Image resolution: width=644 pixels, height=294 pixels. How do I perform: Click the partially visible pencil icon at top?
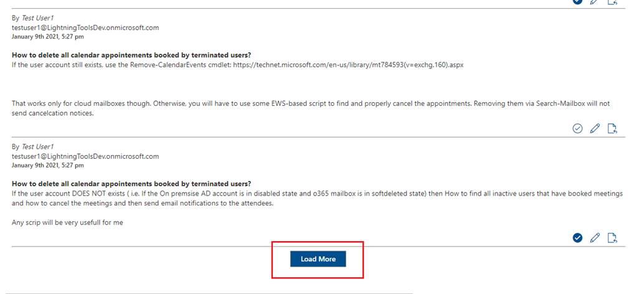point(595,2)
